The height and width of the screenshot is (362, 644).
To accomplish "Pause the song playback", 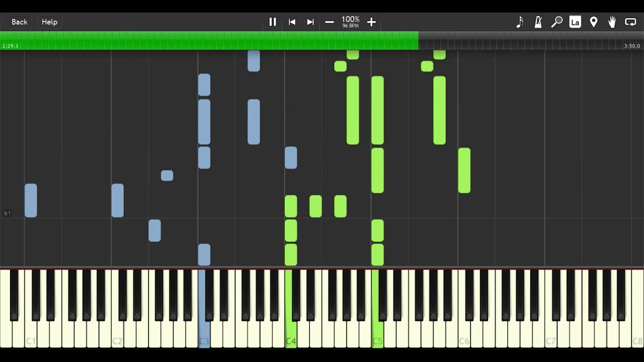I will click(x=273, y=22).
